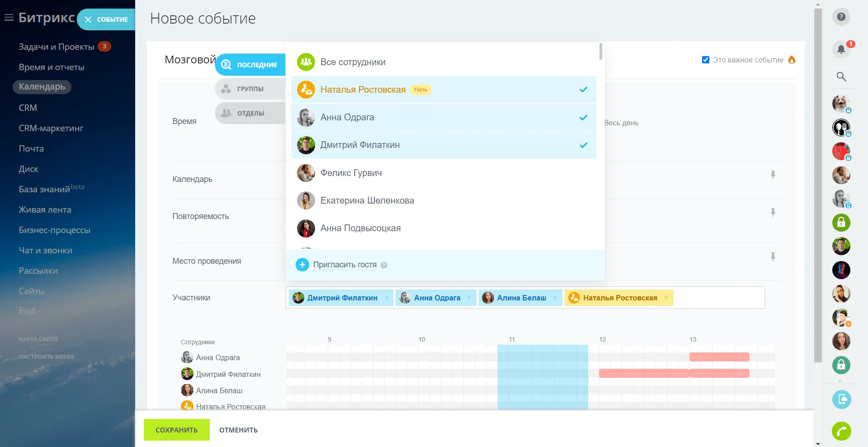Pin the Repeat (Повторяемость) section

773,212
